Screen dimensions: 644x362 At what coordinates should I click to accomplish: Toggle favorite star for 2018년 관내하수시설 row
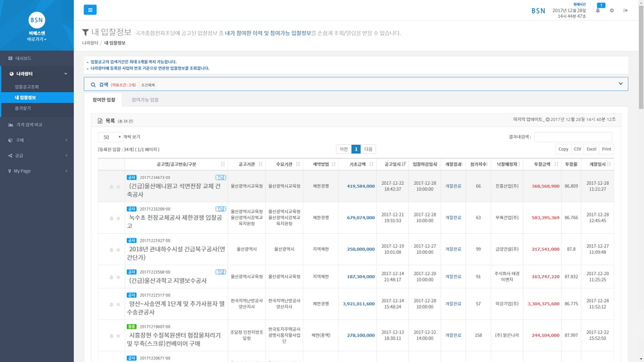coord(118,250)
